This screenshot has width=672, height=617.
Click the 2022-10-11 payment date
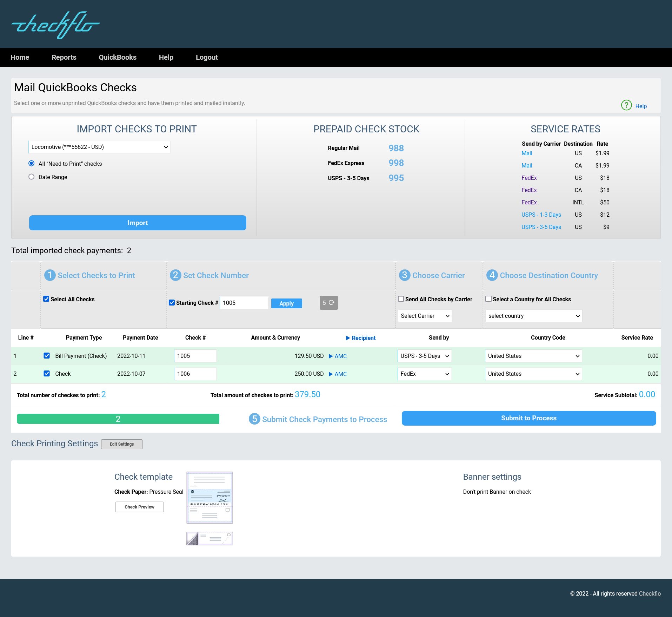(131, 356)
